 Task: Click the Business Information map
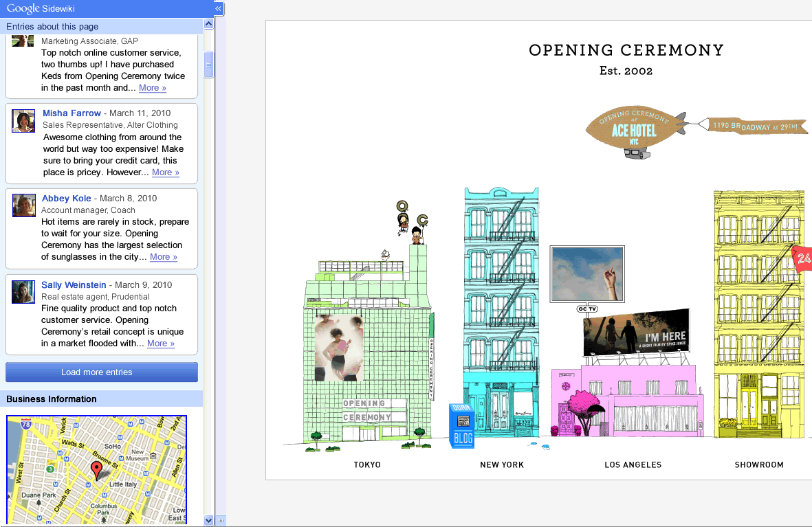click(96, 469)
